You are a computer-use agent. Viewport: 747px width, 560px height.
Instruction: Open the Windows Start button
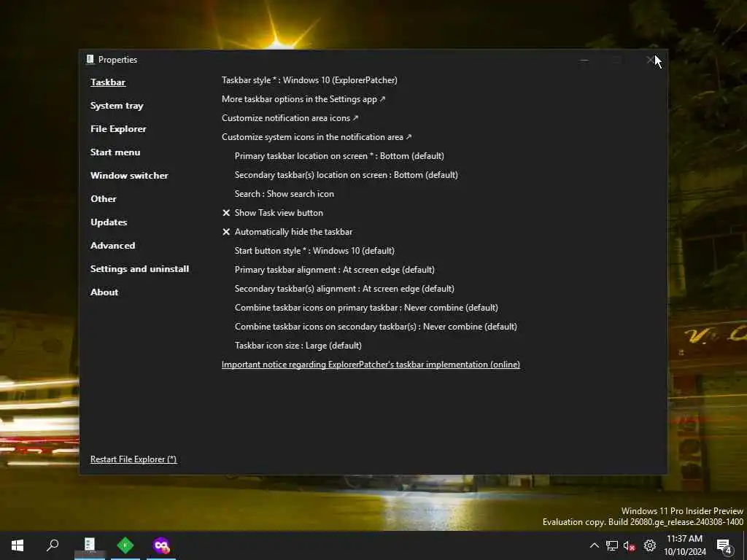coord(18,545)
